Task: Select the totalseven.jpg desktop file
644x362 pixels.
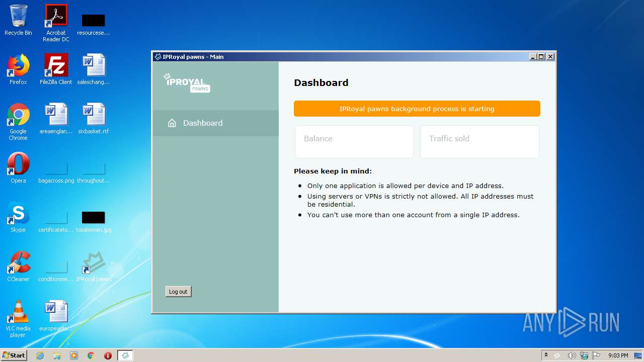Action: pyautogui.click(x=94, y=221)
